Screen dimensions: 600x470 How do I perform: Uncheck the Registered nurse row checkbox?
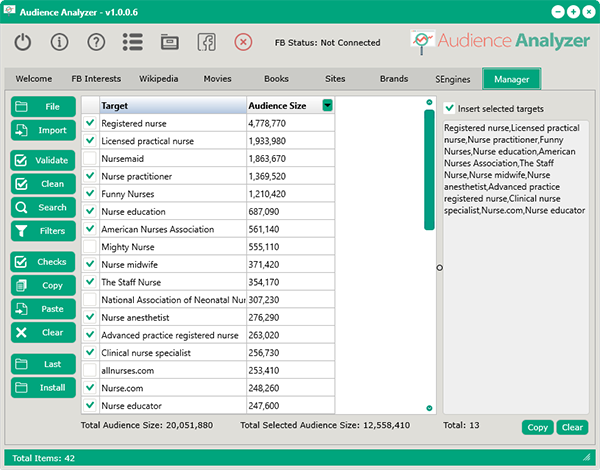coord(90,123)
